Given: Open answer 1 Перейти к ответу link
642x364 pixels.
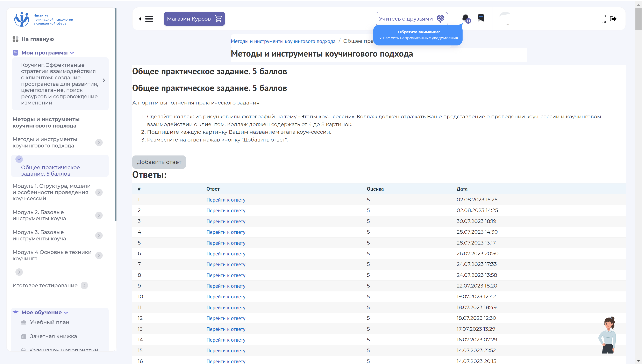Looking at the screenshot, I should click(x=226, y=200).
